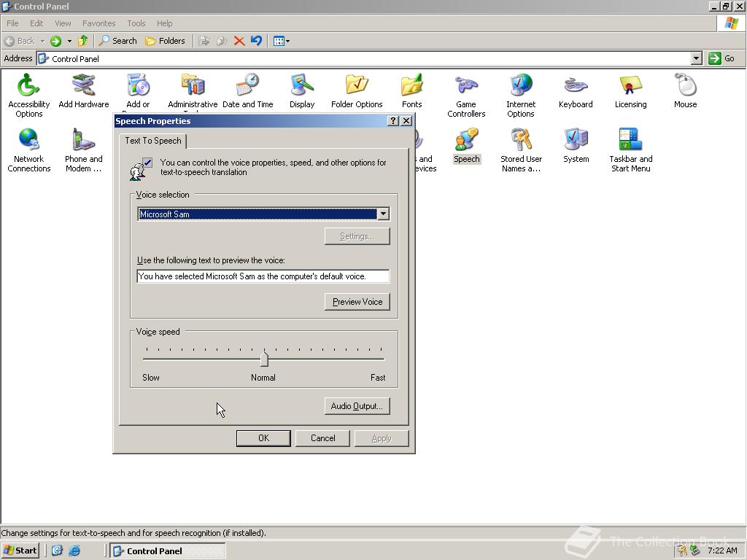Open the Licensing icon
Image resolution: width=747 pixels, height=560 pixels.
[x=630, y=91]
